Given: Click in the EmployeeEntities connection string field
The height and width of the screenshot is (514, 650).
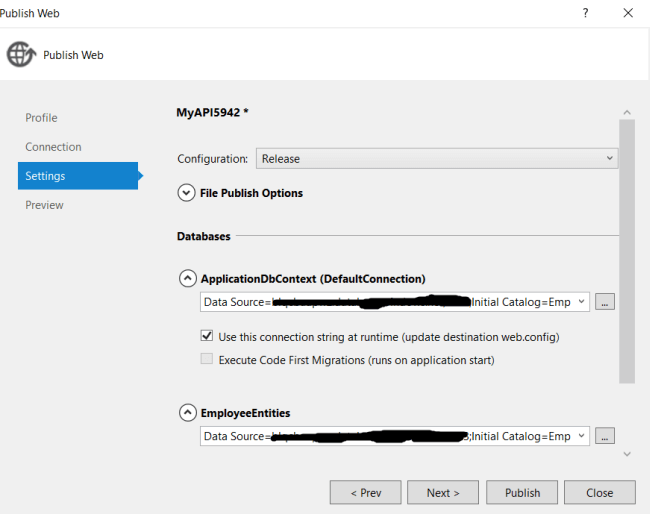Looking at the screenshot, I should tap(386, 436).
